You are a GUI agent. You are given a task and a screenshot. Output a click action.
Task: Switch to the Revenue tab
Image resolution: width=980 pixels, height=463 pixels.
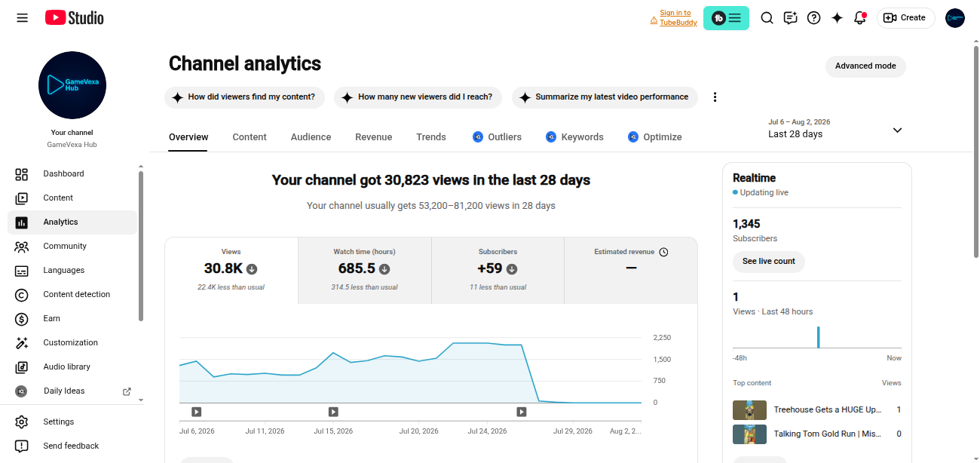(x=374, y=137)
